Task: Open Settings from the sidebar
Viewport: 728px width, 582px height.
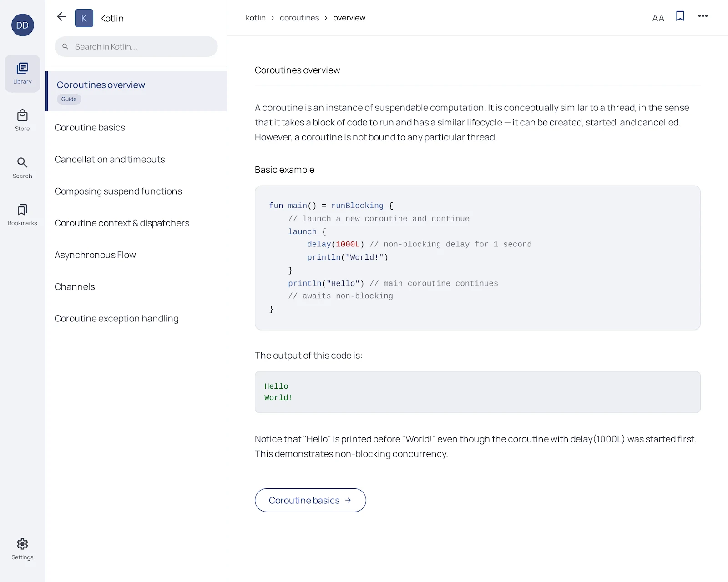Action: [22, 549]
